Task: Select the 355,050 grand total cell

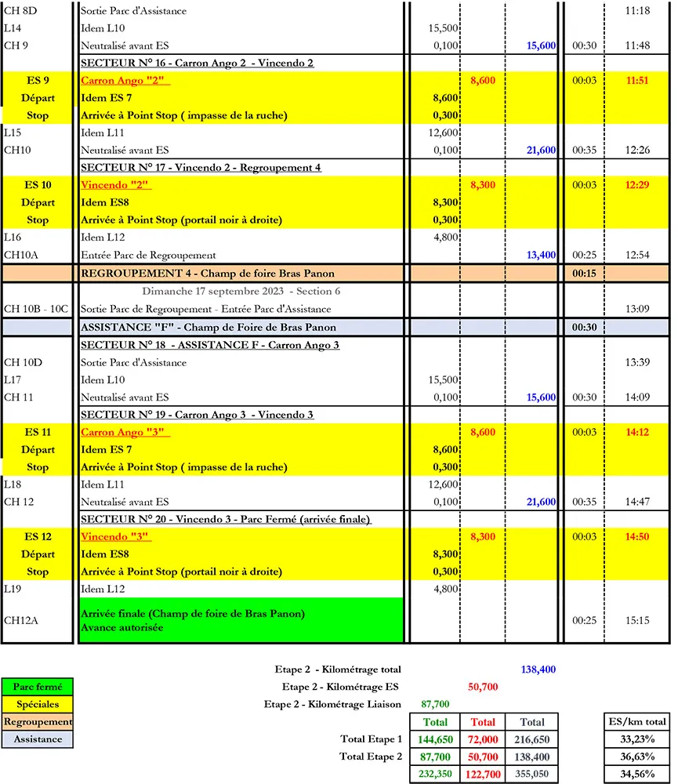Action: [x=532, y=775]
